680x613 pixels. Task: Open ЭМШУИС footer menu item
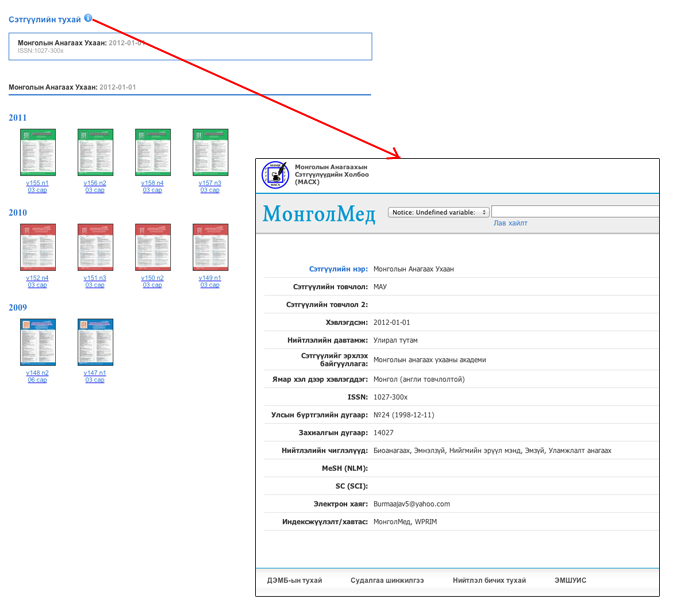[x=570, y=580]
